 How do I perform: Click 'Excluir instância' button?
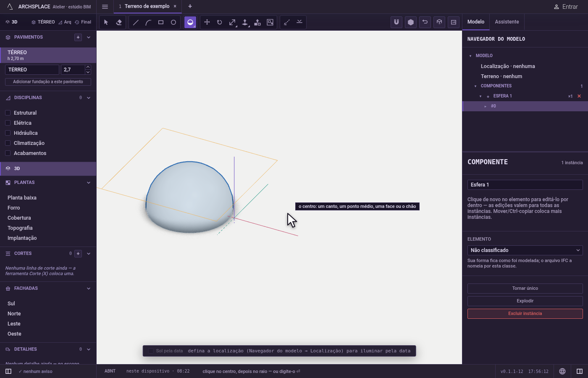point(525,314)
